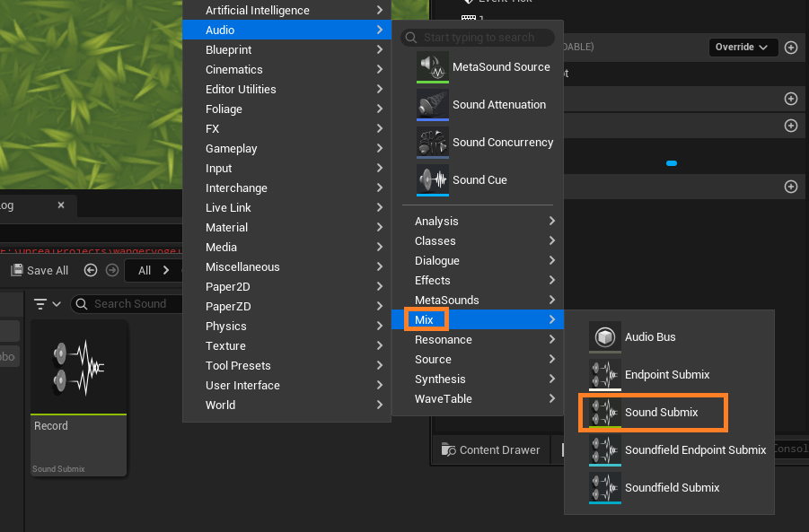809x532 pixels.
Task: Open the Override dropdown
Action: click(x=742, y=48)
